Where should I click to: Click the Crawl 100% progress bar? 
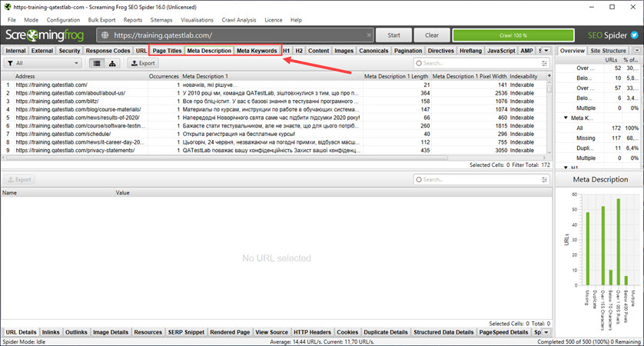point(500,35)
